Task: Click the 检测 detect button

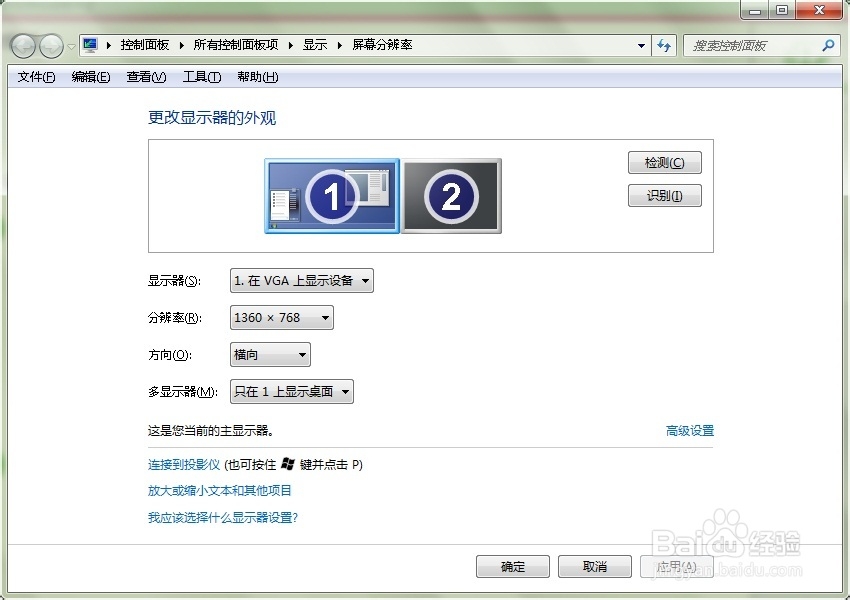Action: [664, 162]
